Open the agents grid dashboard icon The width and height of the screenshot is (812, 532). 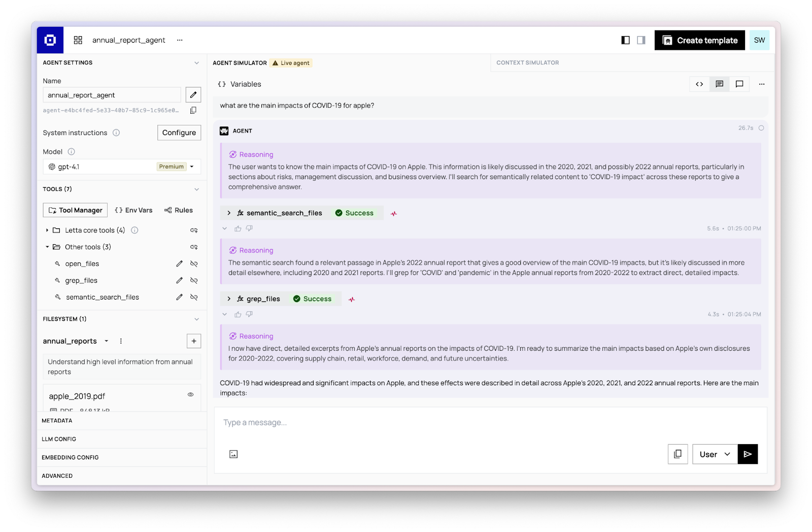point(78,40)
